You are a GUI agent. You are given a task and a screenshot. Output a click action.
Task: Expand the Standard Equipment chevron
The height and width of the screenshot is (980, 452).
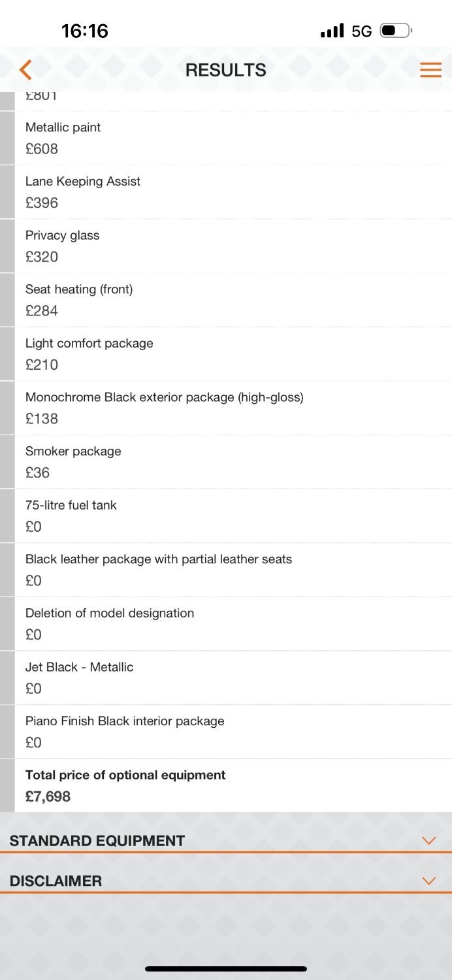click(x=428, y=840)
